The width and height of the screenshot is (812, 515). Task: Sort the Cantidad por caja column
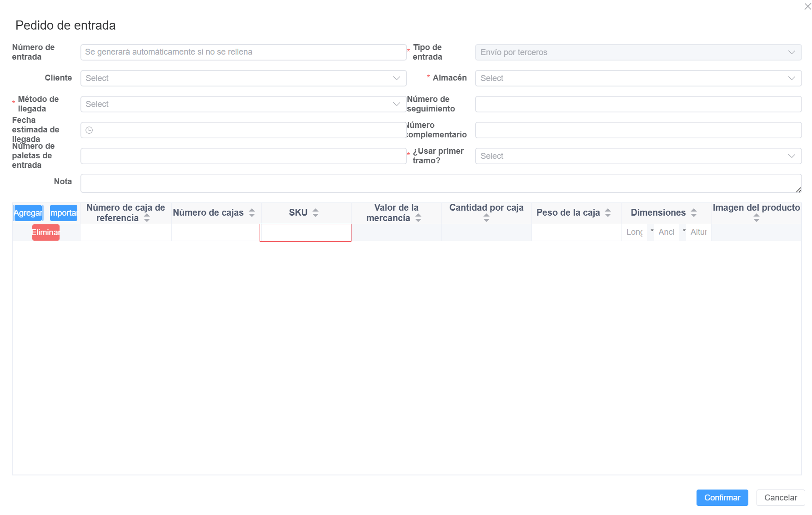[486, 218]
